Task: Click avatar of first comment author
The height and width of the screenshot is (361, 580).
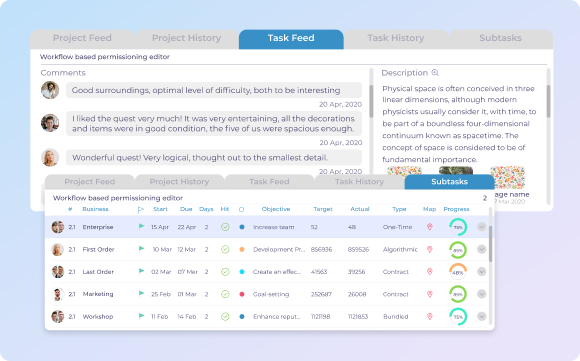Action: click(50, 90)
